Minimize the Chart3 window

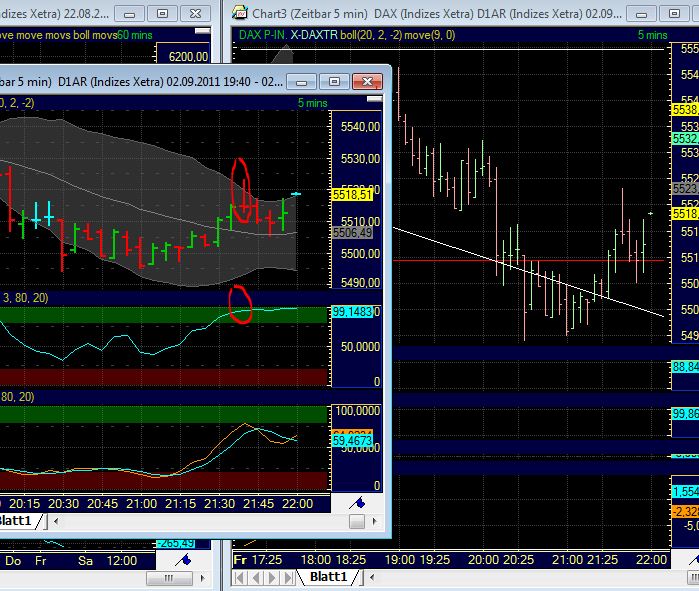point(641,14)
